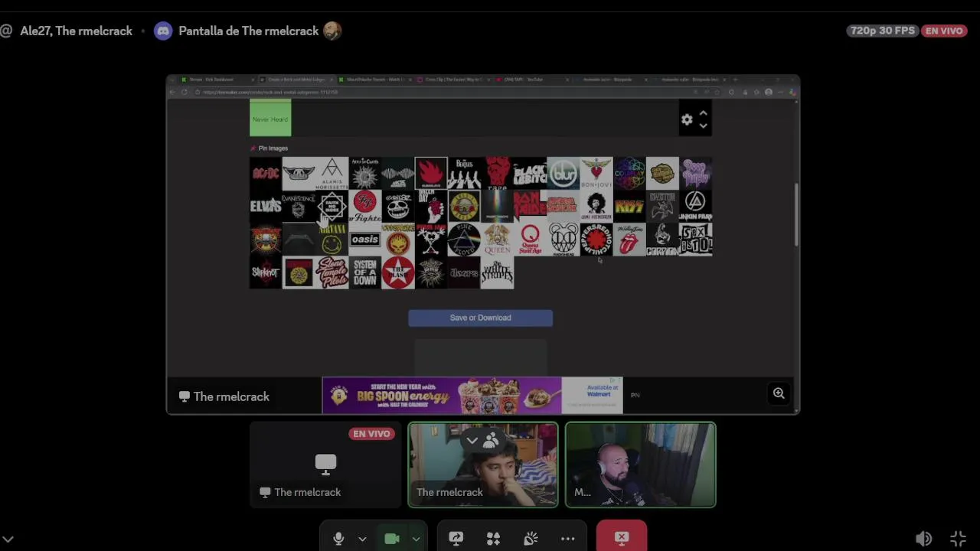The image size is (980, 551).
Task: Pick the Rolling Stones tongue logo
Action: click(x=629, y=240)
